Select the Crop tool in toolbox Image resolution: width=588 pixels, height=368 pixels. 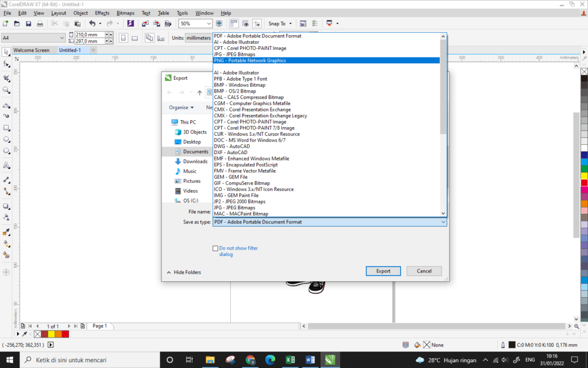pyautogui.click(x=6, y=78)
